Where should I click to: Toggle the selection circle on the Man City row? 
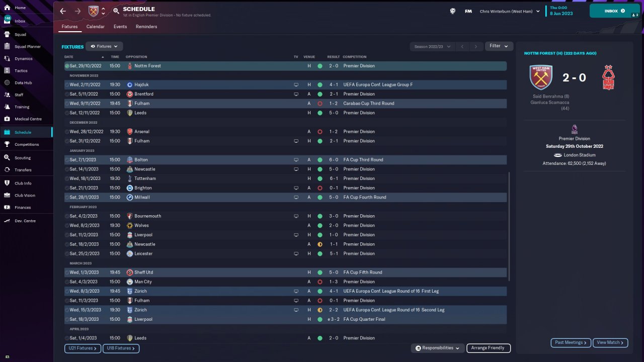click(67, 282)
